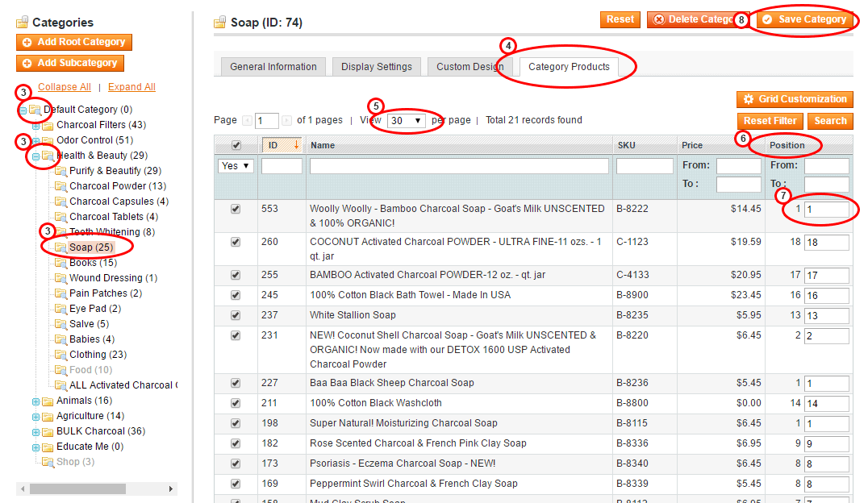Switch to the Category Products tab

pos(569,67)
